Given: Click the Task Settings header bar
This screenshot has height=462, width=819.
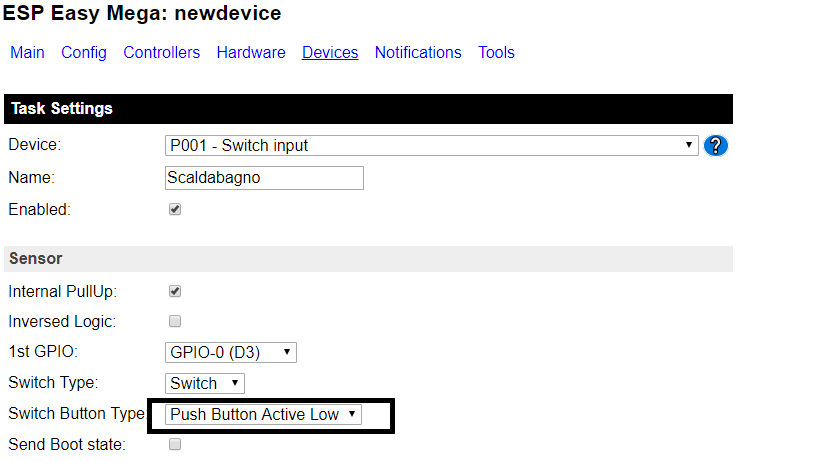Looking at the screenshot, I should pyautogui.click(x=368, y=109).
